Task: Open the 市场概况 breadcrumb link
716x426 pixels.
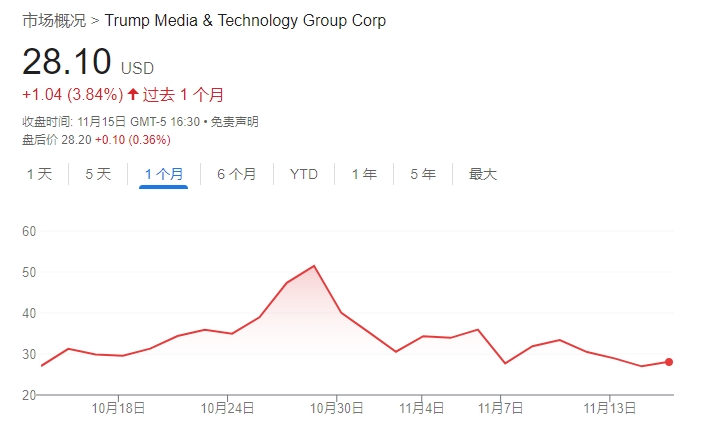Action: pyautogui.click(x=54, y=20)
